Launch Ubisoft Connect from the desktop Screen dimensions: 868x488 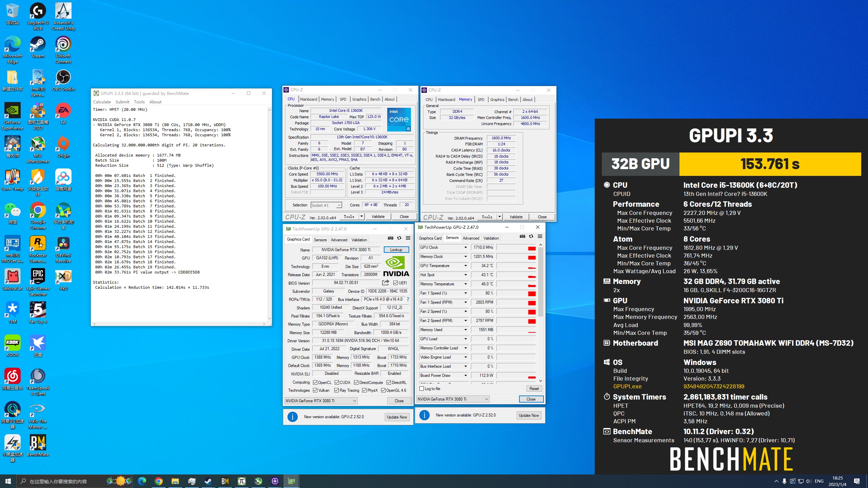(x=63, y=49)
